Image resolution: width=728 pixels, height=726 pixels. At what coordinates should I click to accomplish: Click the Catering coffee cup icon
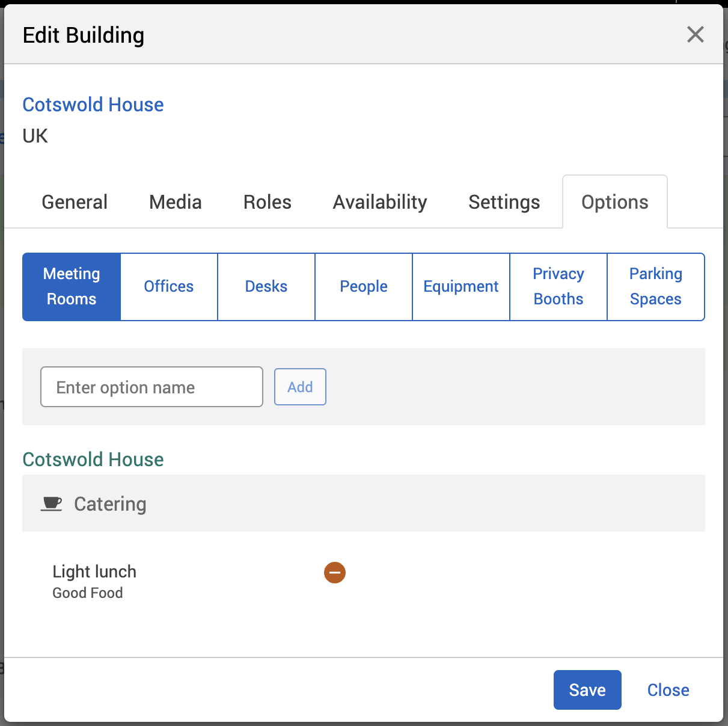pyautogui.click(x=52, y=503)
